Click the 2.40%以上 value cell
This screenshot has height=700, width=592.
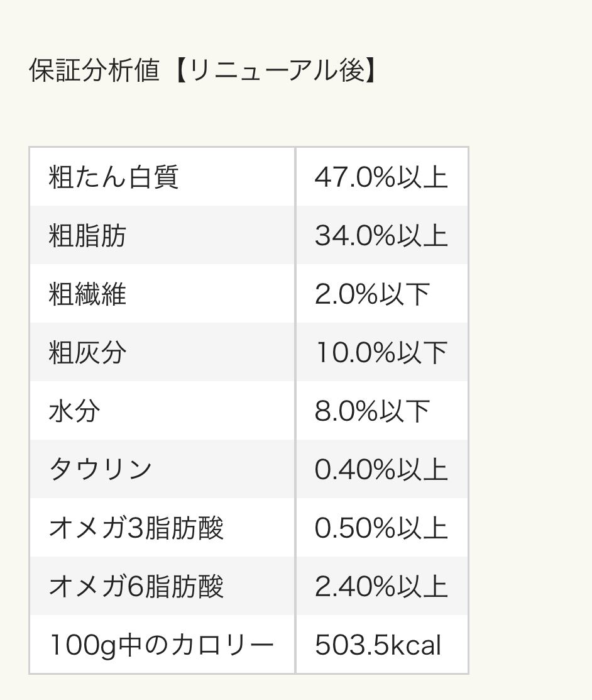point(381,586)
